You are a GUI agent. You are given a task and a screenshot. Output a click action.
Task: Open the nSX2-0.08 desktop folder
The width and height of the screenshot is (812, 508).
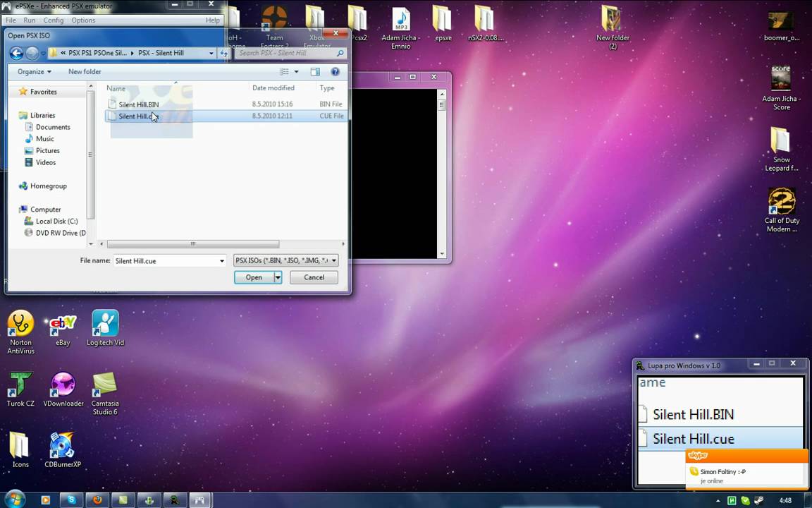click(x=485, y=24)
